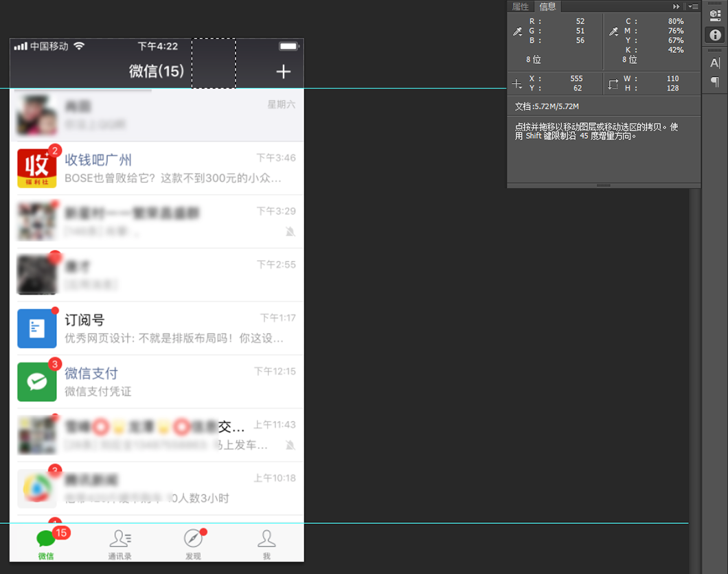Click the 星期六 chat's blurred avatar
This screenshot has height=574, width=728.
[36, 115]
